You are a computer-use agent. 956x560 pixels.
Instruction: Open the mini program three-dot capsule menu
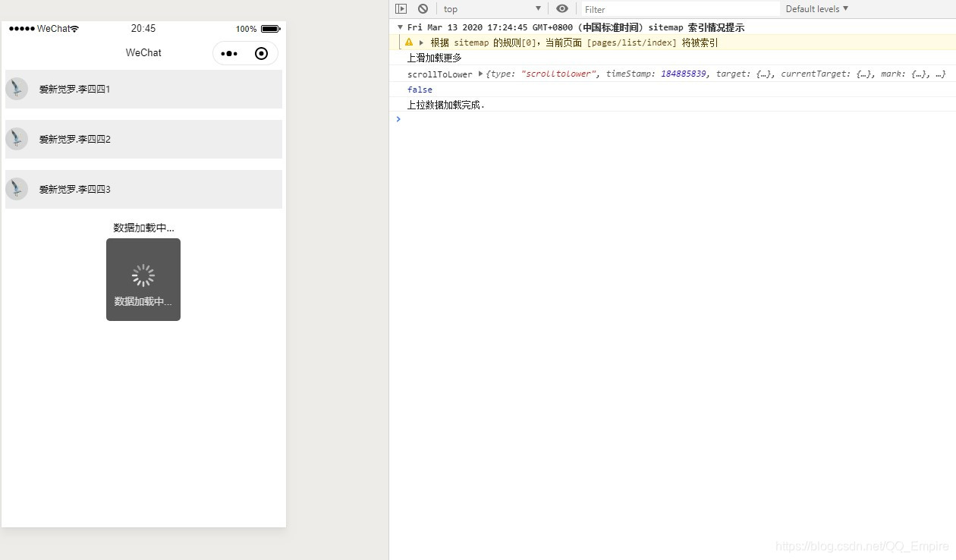coord(230,53)
